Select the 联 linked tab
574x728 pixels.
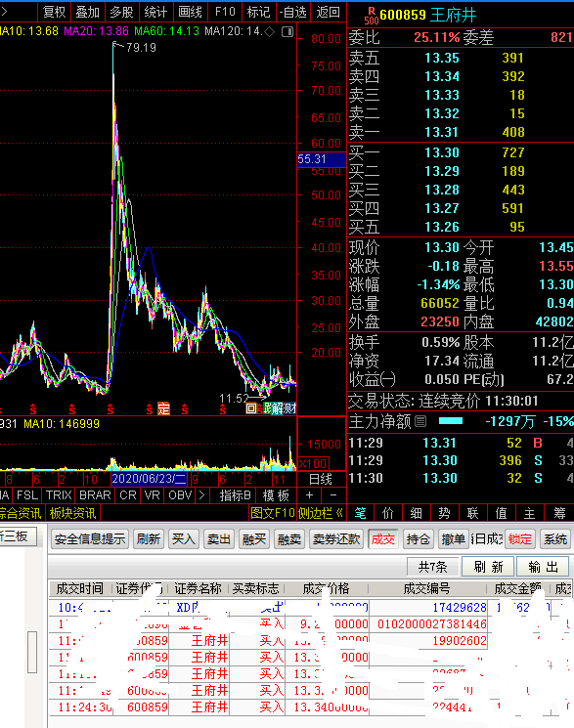pos(472,513)
